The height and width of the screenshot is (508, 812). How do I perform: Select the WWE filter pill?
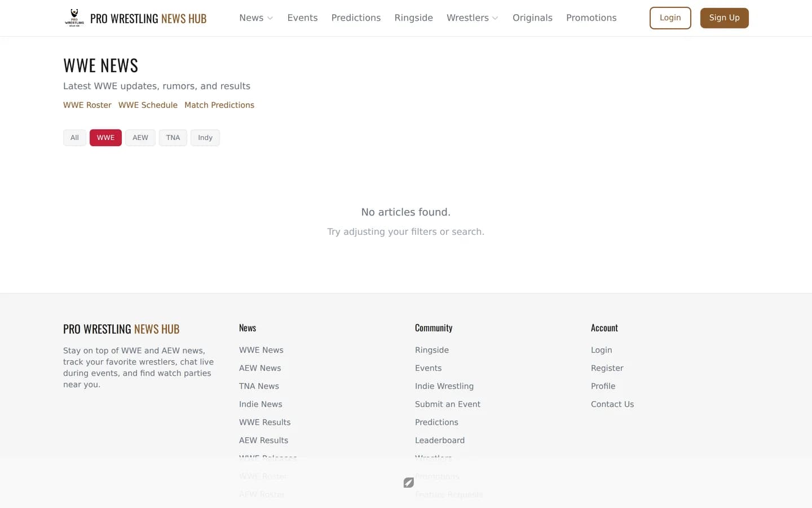point(105,138)
